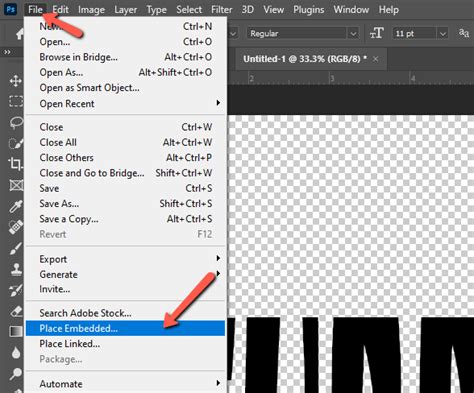Open the Filter menu
This screenshot has height=393, width=474.
click(x=222, y=10)
